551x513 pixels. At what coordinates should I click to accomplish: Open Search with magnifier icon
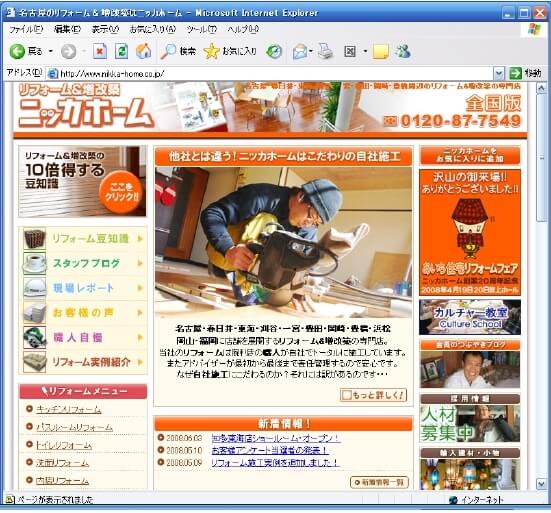click(x=168, y=51)
